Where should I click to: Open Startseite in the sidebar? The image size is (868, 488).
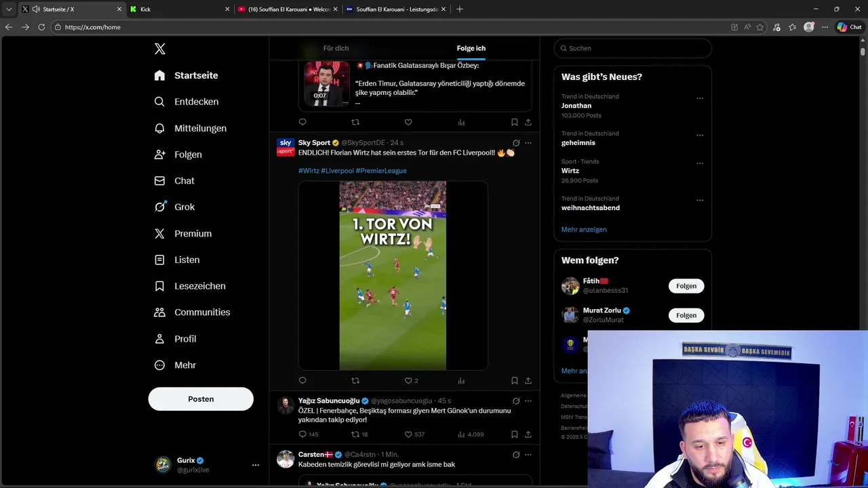pyautogui.click(x=186, y=75)
